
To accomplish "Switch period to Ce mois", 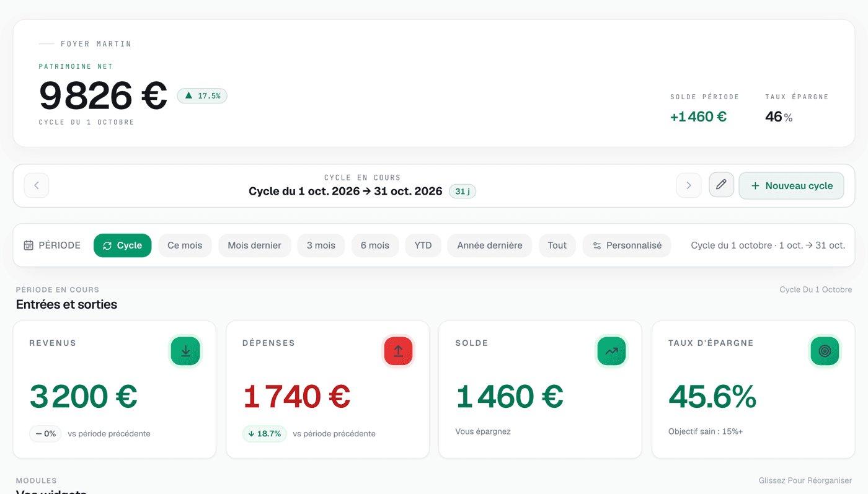I will pyautogui.click(x=185, y=245).
